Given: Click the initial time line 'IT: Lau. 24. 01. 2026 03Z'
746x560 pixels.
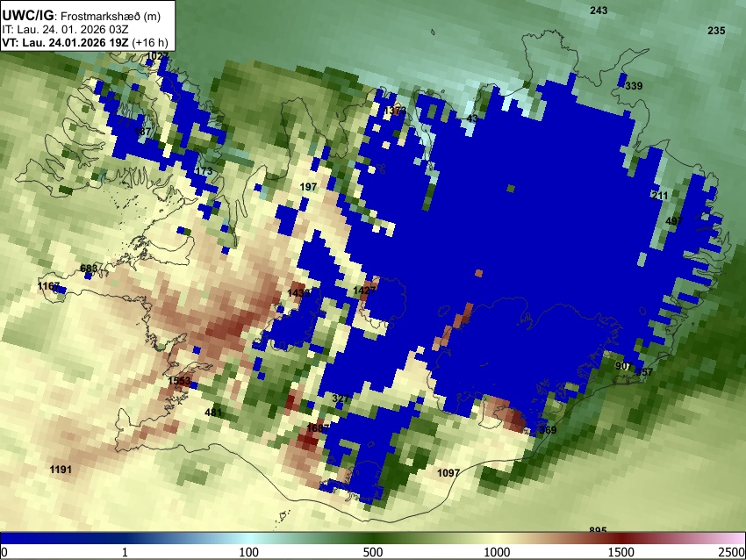Looking at the screenshot, I should [65, 30].
